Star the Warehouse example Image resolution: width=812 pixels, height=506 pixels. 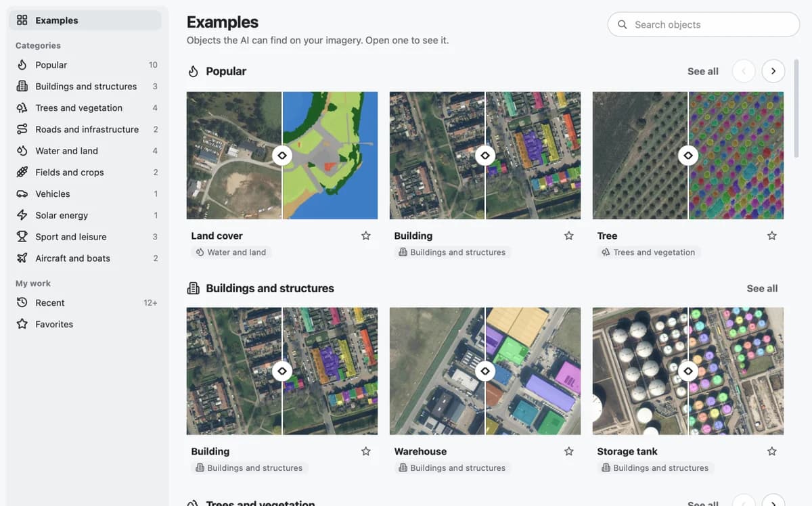pos(569,451)
